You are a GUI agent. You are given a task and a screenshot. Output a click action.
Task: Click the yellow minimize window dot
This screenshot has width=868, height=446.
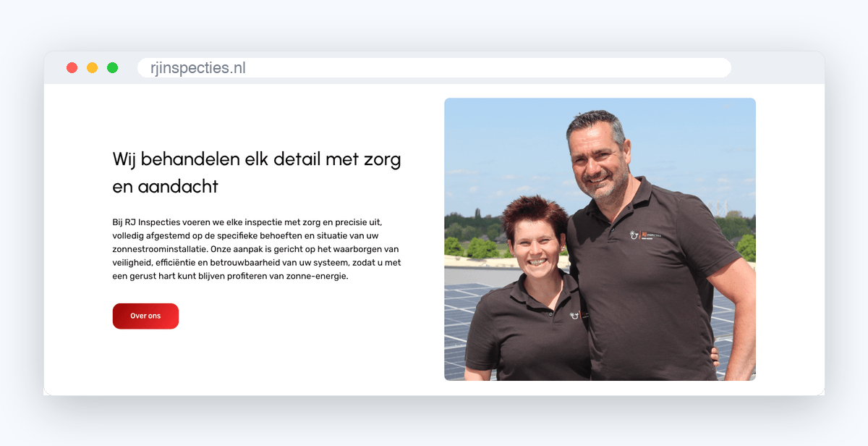[93, 68]
